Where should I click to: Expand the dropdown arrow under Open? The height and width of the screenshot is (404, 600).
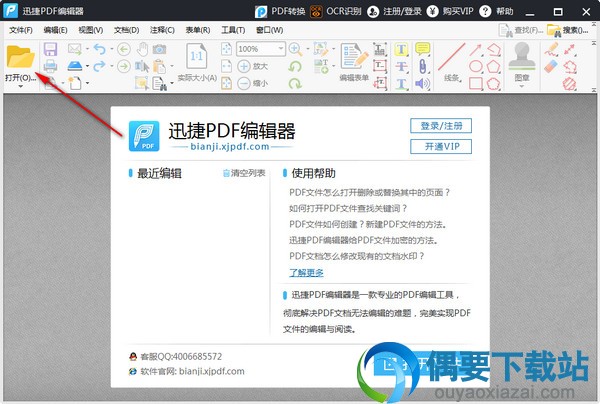21,86
